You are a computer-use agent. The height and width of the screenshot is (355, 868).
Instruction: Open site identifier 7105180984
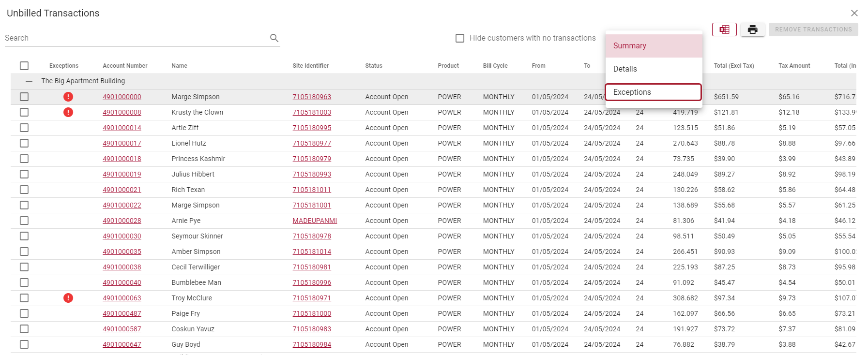click(x=312, y=344)
